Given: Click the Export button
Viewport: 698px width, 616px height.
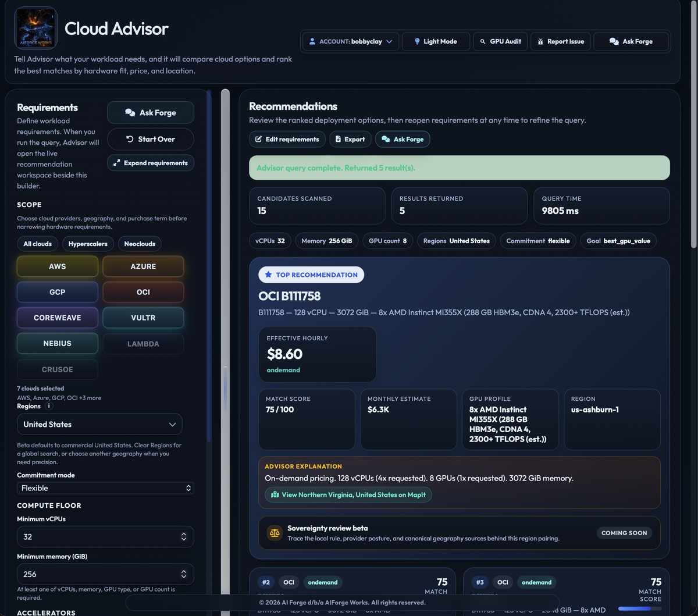Looking at the screenshot, I should [350, 139].
